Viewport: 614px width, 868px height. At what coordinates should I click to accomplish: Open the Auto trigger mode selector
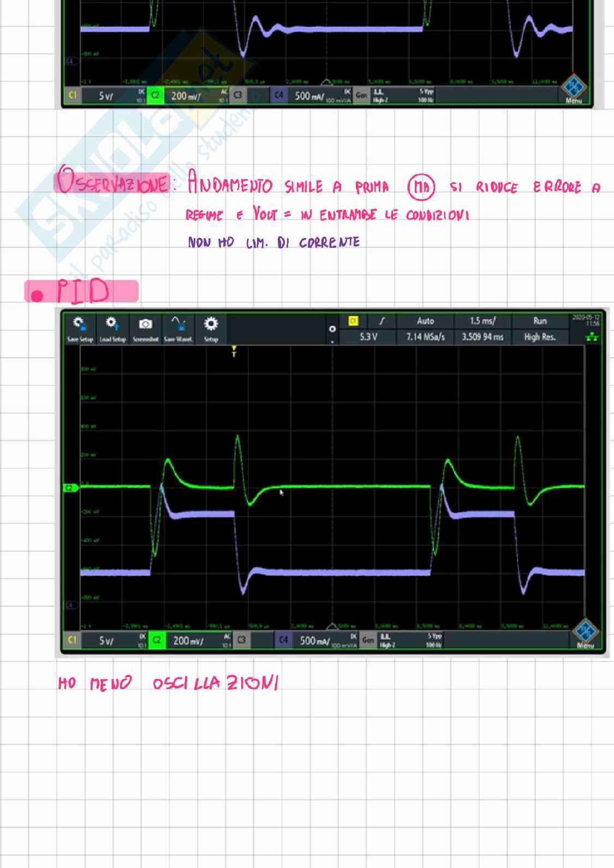(425, 321)
